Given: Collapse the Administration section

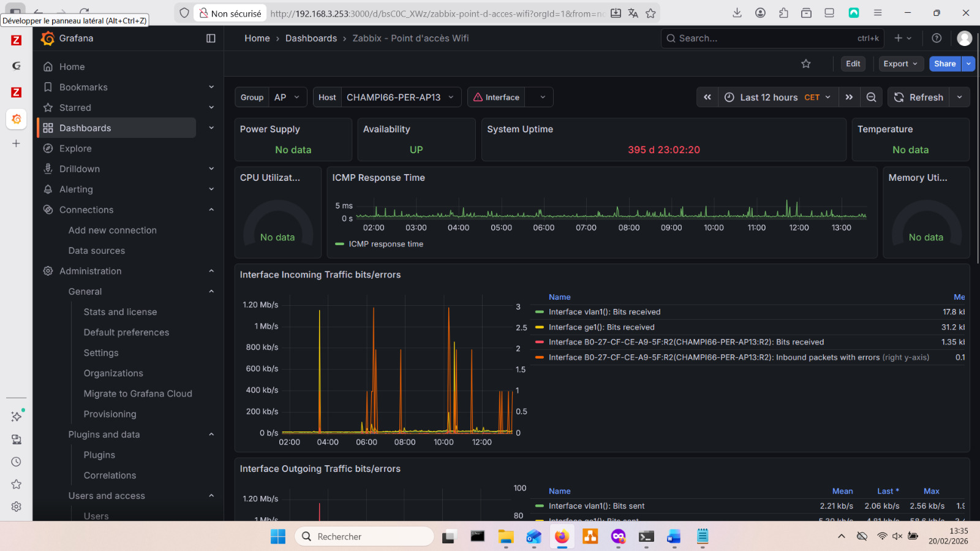Looking at the screenshot, I should (211, 271).
